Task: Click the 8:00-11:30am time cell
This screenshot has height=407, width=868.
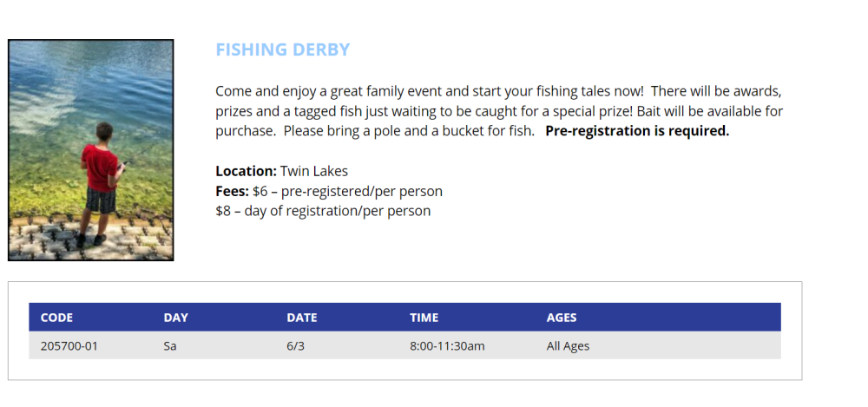Action: [x=447, y=346]
